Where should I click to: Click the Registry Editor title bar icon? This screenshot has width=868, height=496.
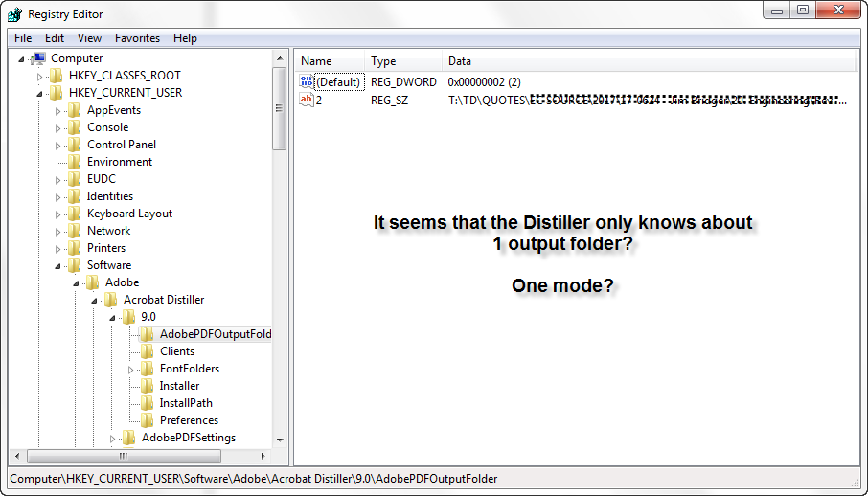tap(15, 13)
